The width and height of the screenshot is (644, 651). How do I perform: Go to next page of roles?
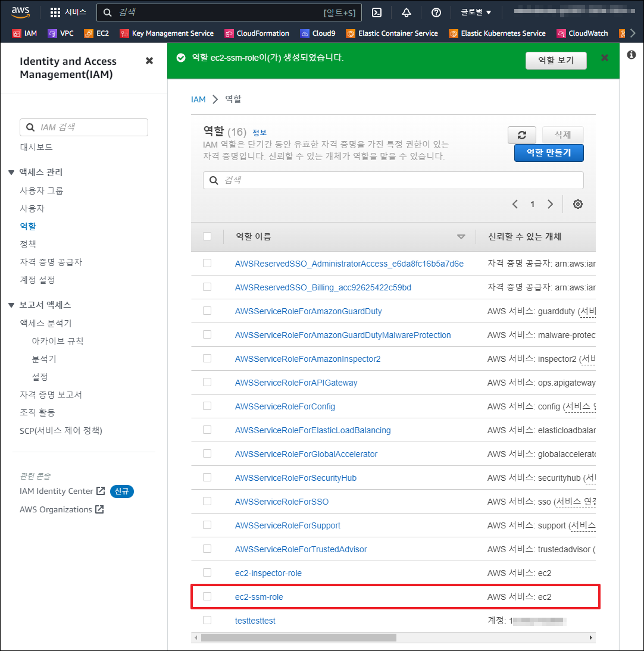coord(550,204)
